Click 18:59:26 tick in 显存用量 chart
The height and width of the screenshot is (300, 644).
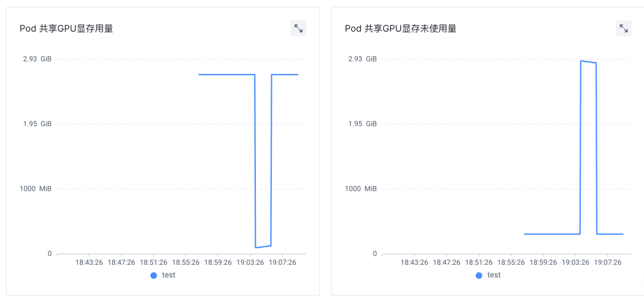click(x=218, y=262)
